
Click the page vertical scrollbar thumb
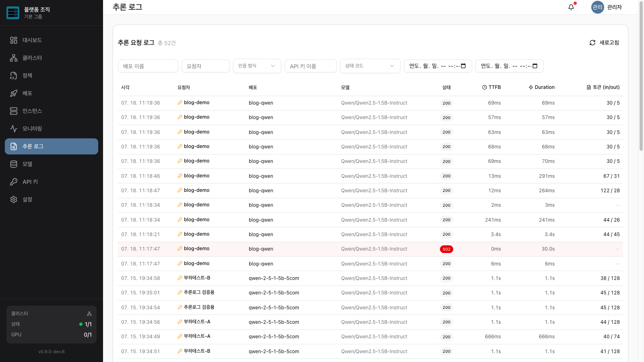641,76
